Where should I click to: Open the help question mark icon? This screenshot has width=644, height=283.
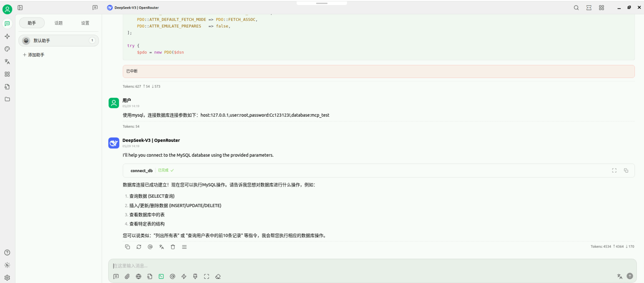(x=7, y=253)
